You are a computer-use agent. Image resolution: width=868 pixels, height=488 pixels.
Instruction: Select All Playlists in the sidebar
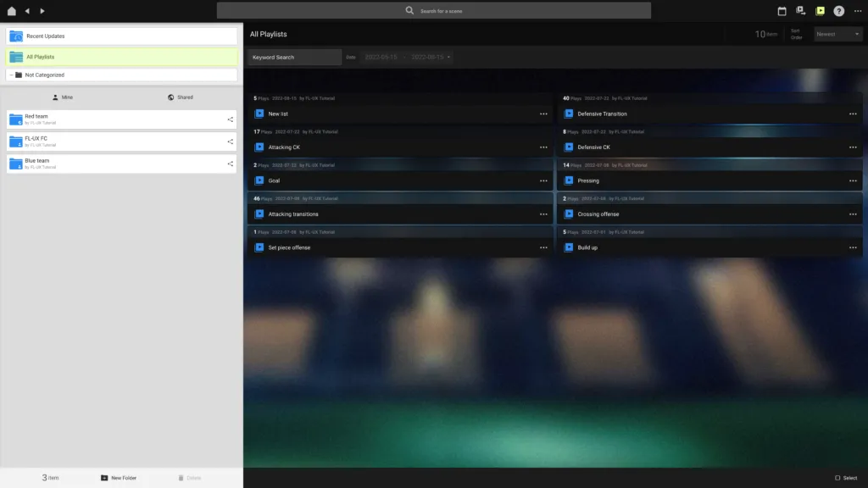click(x=121, y=57)
